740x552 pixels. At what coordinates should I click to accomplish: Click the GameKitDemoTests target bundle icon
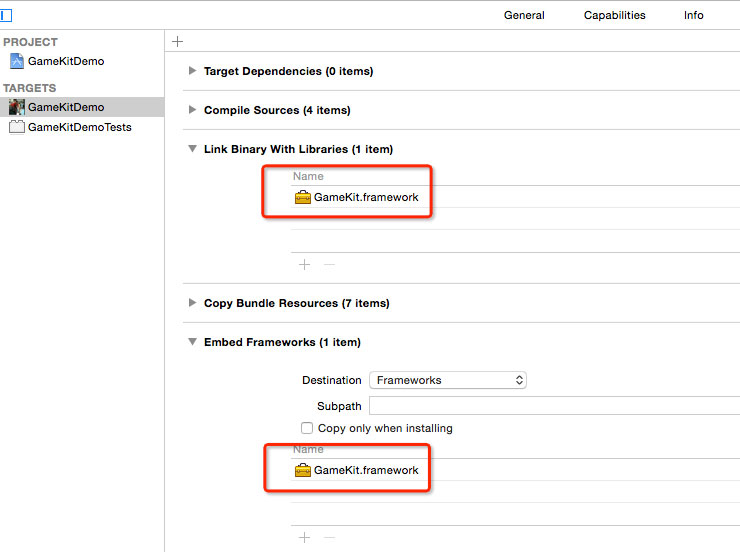[x=17, y=127]
